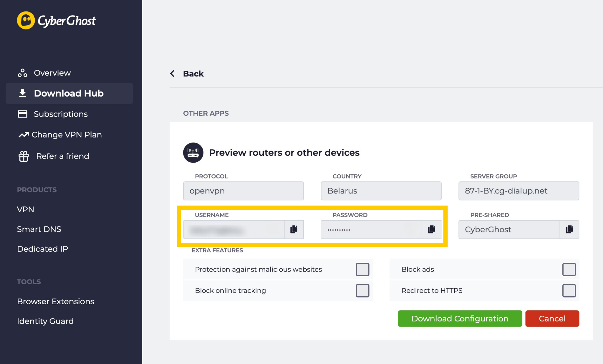This screenshot has width=603, height=364.
Task: Click the Protection against malicious websites text
Action: coord(259,269)
